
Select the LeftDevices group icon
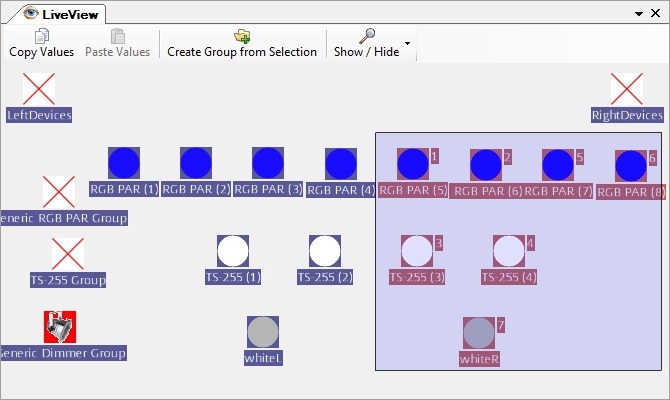(39, 90)
